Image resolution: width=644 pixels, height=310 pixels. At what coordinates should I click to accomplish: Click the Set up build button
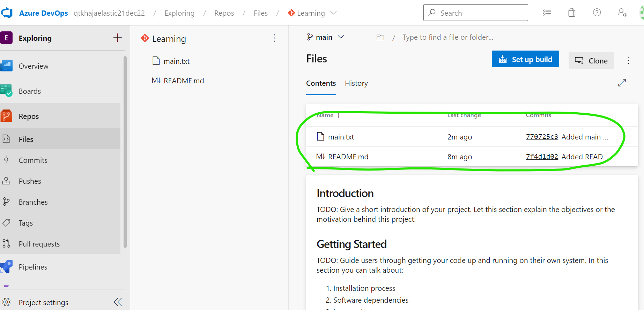(x=525, y=59)
